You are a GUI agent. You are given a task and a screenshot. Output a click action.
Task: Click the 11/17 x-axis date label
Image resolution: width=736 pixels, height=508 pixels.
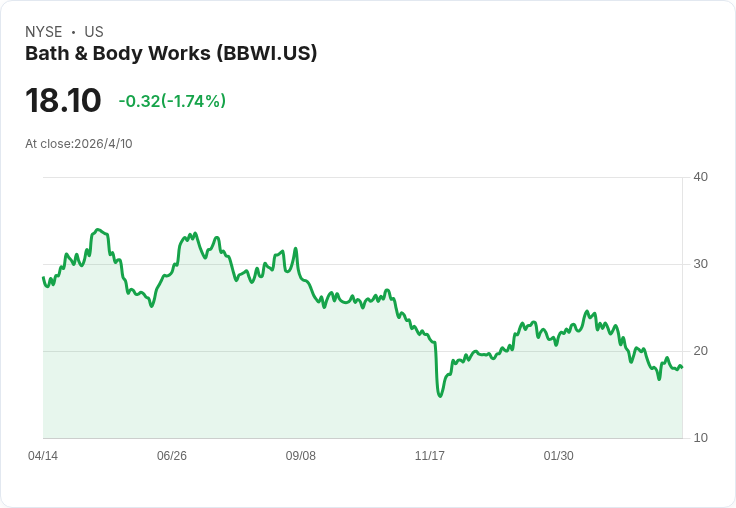[429, 456]
